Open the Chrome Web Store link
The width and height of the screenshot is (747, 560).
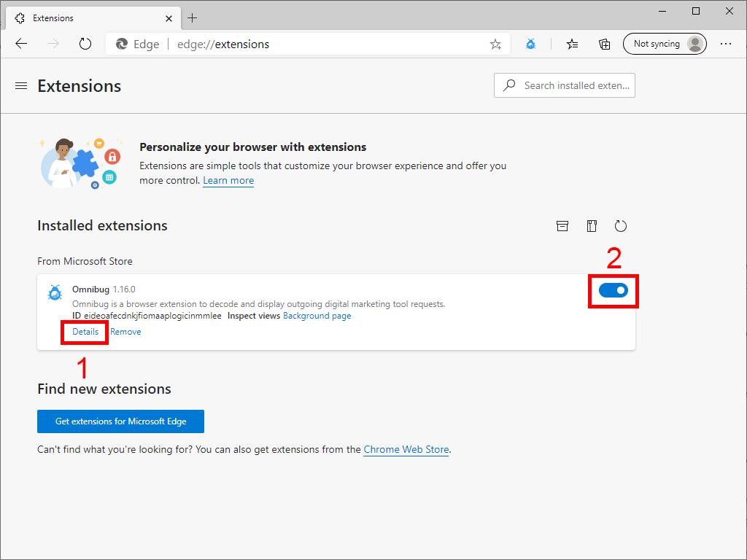(406, 449)
